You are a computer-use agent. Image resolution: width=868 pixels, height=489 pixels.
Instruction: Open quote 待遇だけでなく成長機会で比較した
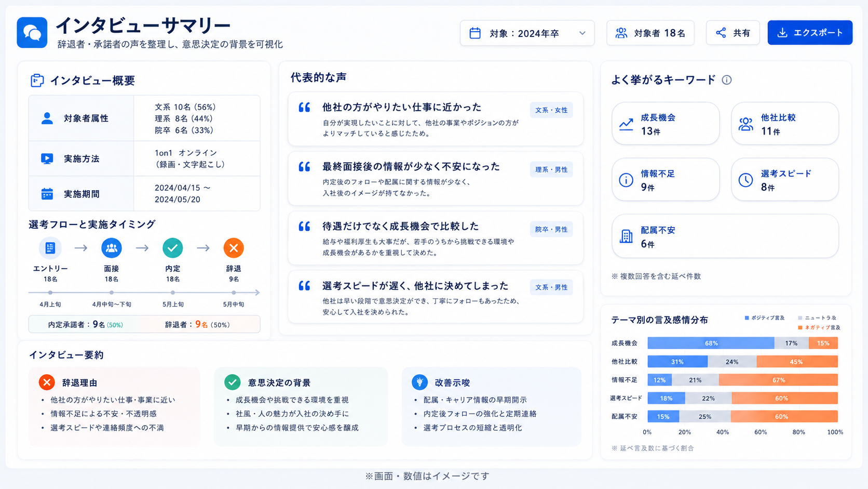click(436, 238)
